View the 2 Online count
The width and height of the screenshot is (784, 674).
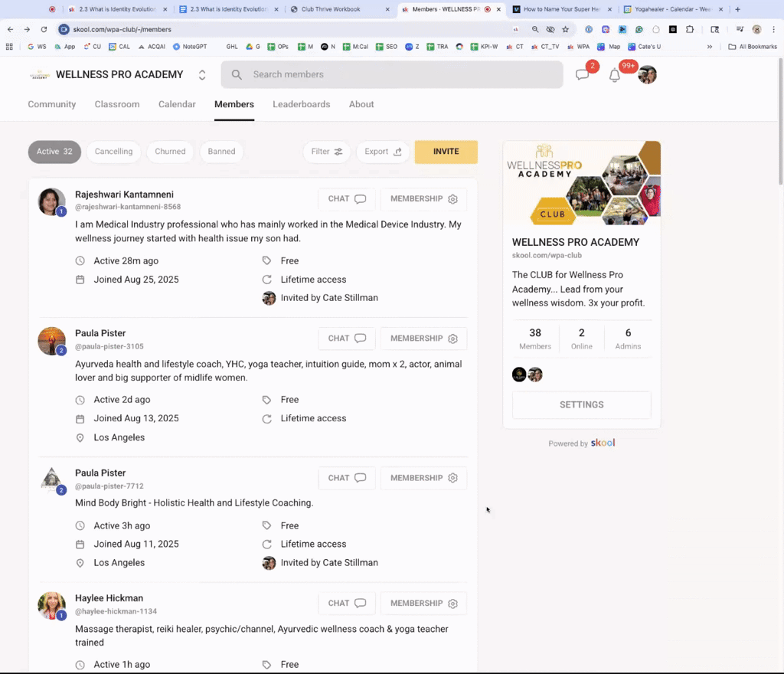[x=582, y=339]
